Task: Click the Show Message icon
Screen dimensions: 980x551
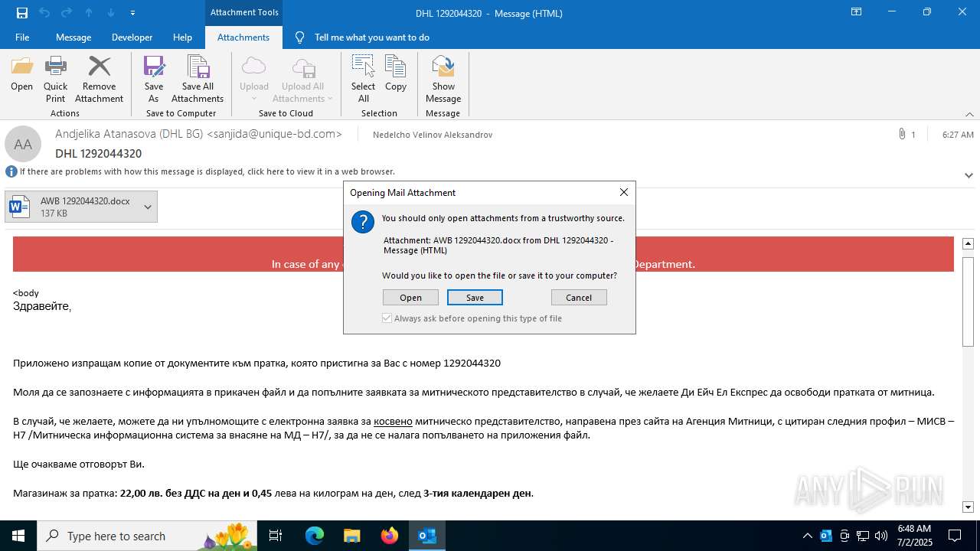Action: [x=443, y=79]
